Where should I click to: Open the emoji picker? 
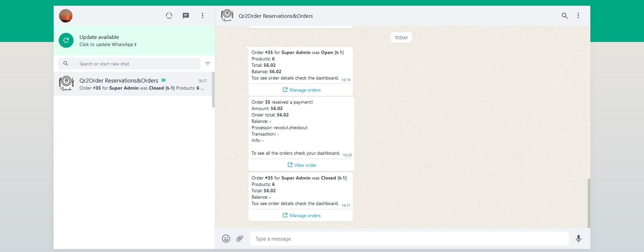click(x=226, y=239)
